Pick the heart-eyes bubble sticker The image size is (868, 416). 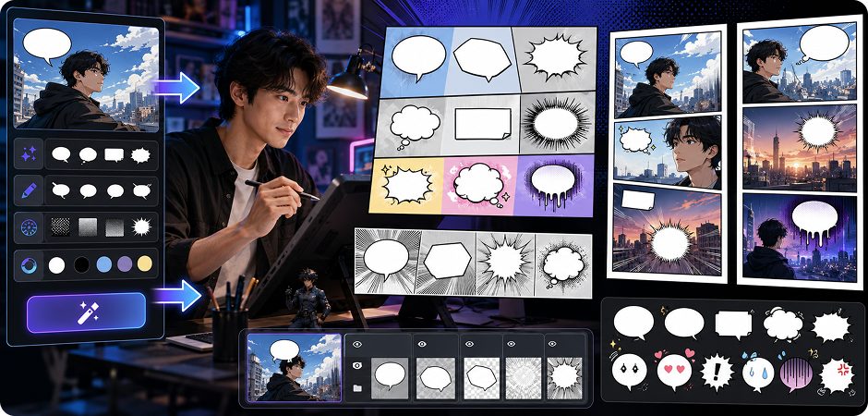click(674, 371)
